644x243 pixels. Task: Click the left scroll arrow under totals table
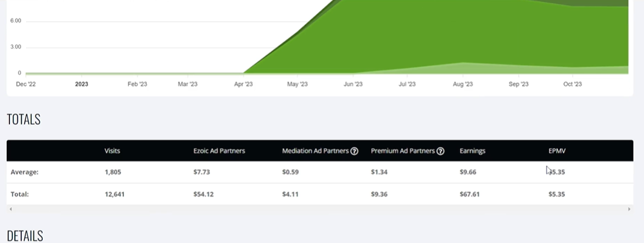tap(11, 209)
